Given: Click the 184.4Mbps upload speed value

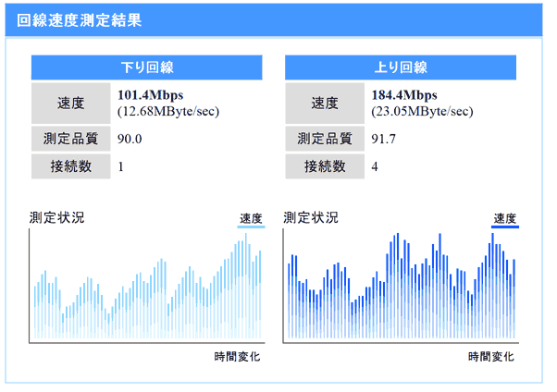Looking at the screenshot, I should (x=404, y=95).
